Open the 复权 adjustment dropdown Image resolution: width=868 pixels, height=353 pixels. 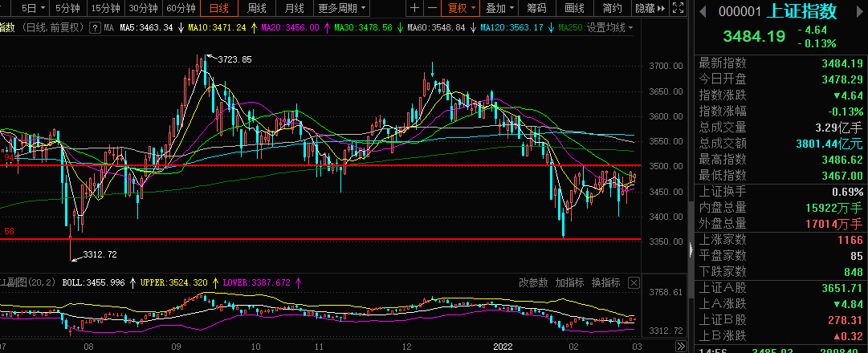[462, 9]
